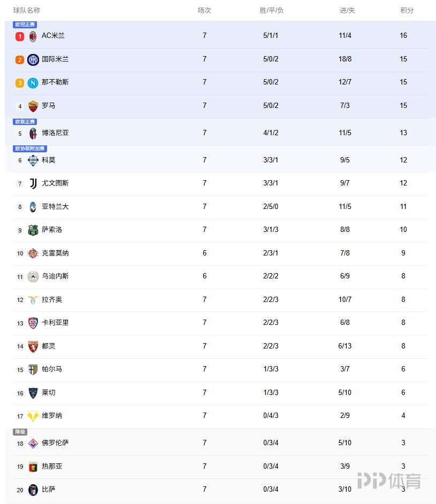
Task: Click the 球队名称 column header
Action: (27, 10)
